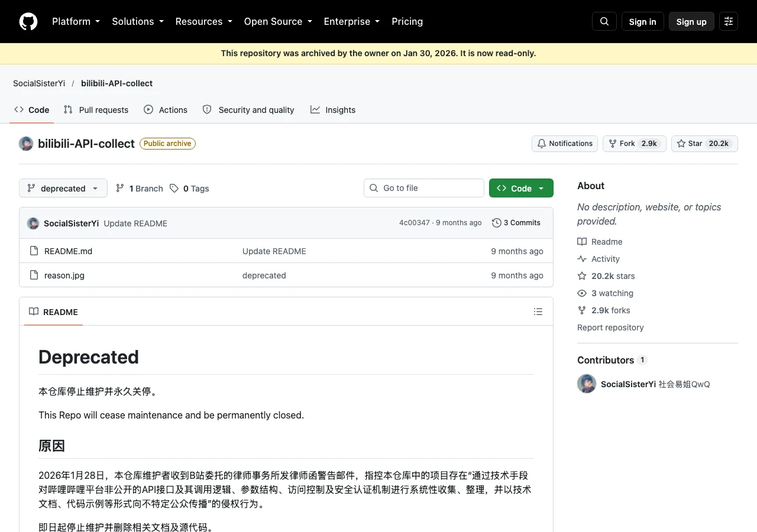Image resolution: width=757 pixels, height=532 pixels.
Task: Open the README.md file
Action: coord(69,251)
